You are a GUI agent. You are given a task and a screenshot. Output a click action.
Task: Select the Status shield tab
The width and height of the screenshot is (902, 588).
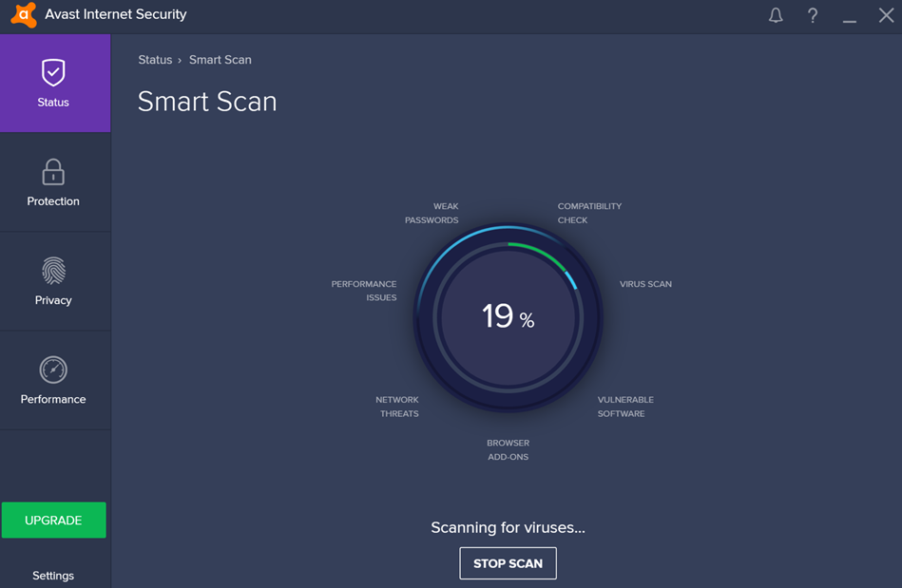pos(55,84)
